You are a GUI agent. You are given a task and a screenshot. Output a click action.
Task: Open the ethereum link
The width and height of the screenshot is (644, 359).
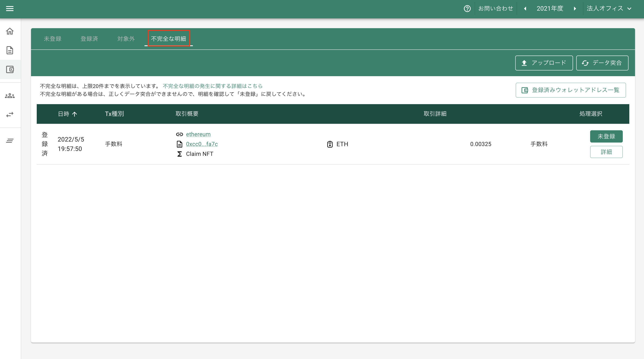pos(198,134)
